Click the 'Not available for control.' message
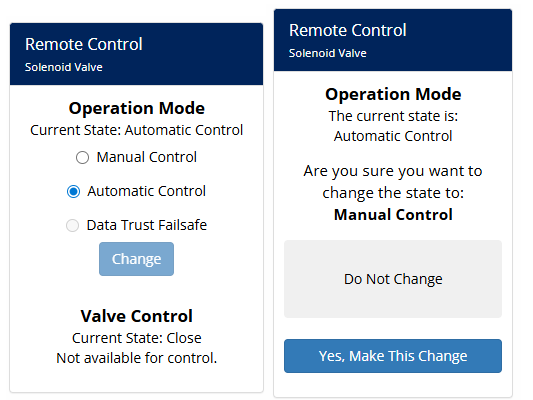 (x=137, y=358)
